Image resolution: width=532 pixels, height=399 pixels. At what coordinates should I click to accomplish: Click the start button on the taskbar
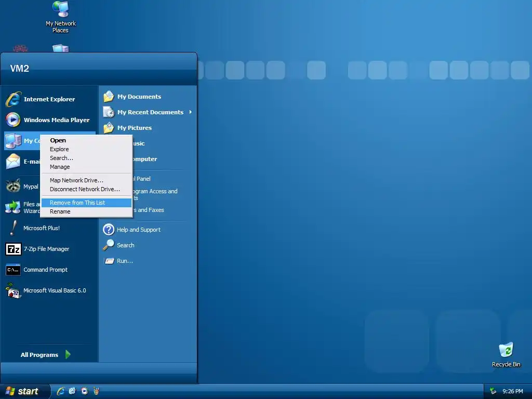(25, 391)
